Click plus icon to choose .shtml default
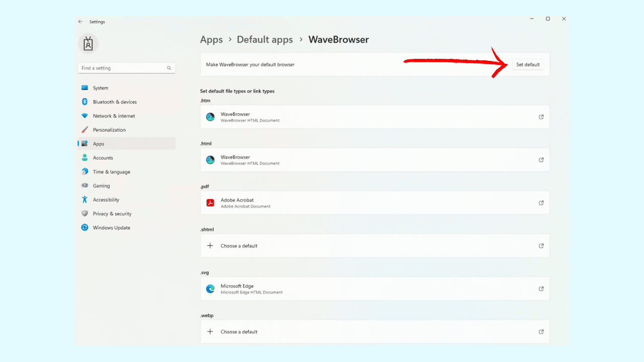 tap(210, 246)
